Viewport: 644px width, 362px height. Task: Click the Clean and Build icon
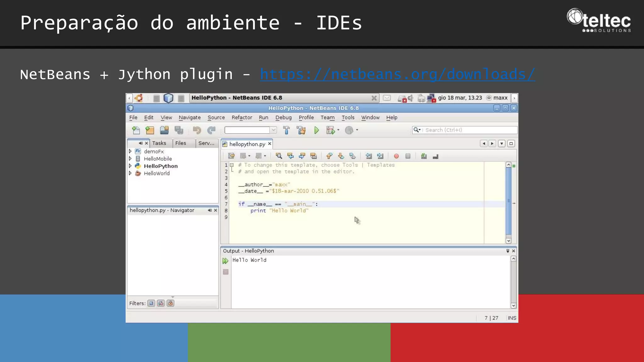coord(301,130)
